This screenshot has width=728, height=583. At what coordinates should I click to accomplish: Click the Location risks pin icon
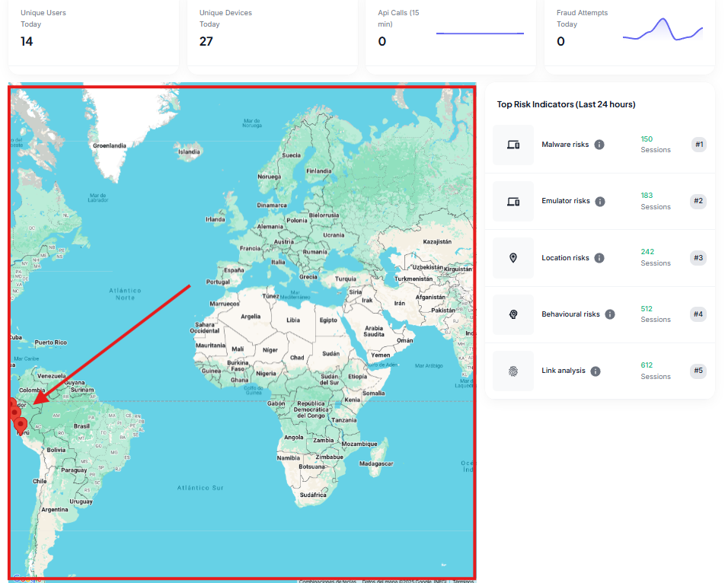(x=513, y=258)
